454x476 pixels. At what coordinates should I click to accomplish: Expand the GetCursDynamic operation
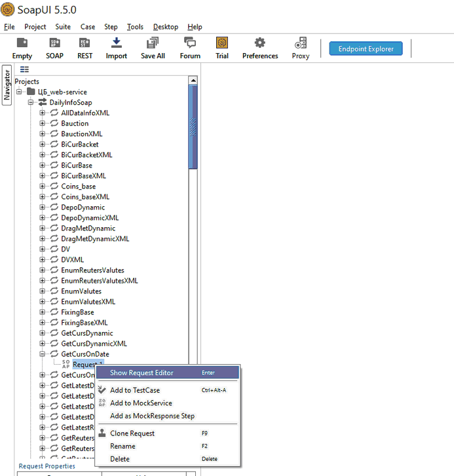(42, 333)
